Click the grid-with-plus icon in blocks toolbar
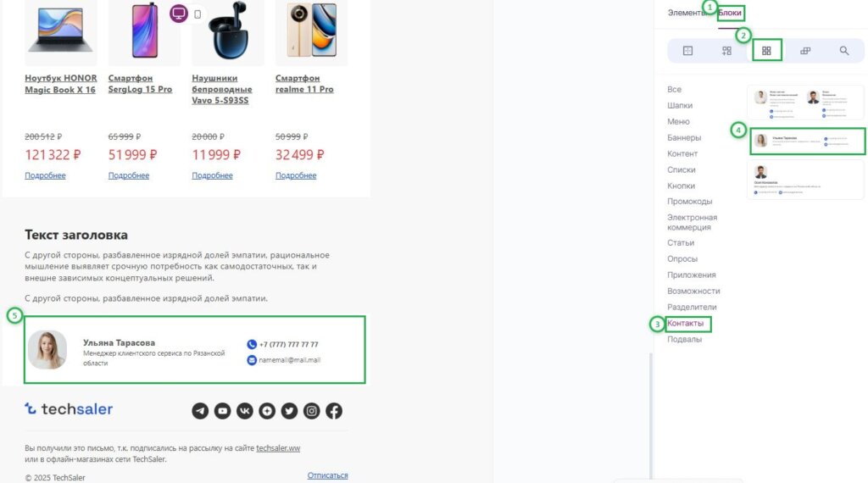868x483 pixels. 726,51
